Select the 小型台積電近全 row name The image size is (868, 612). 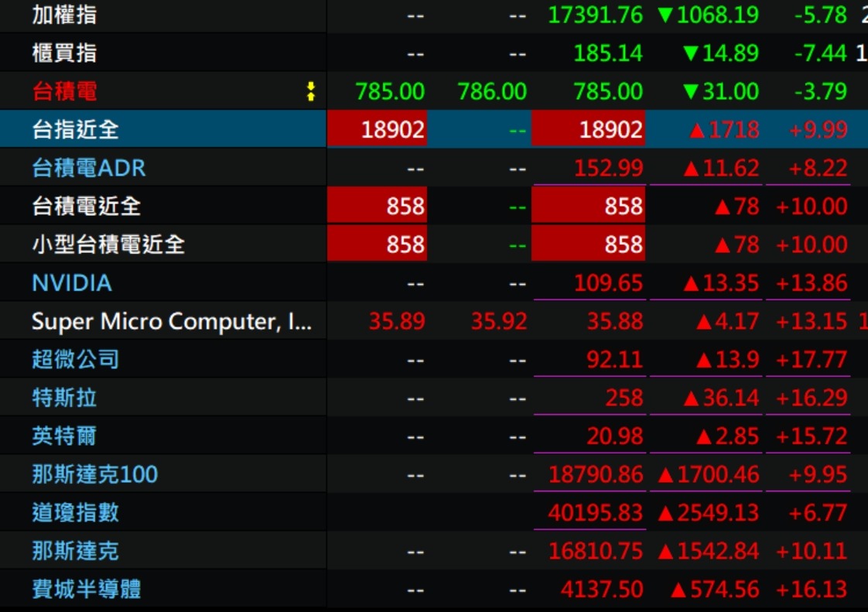point(108,244)
